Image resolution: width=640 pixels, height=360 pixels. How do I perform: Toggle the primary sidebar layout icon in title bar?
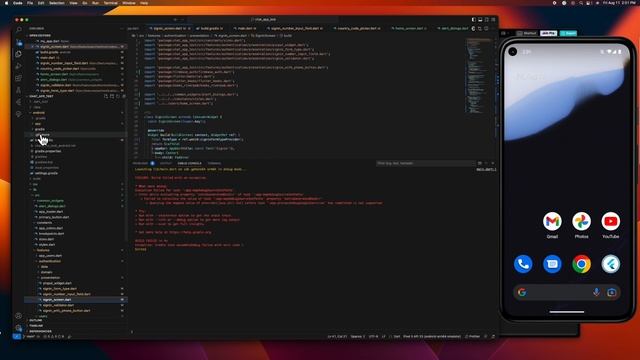click(x=473, y=20)
